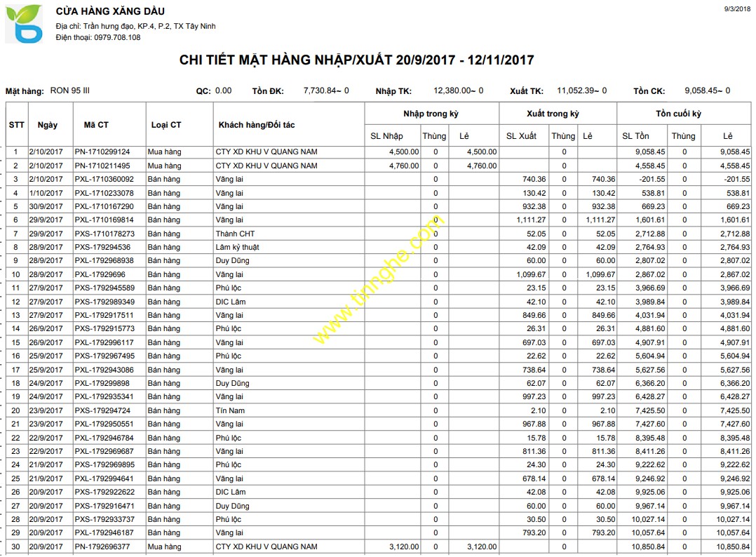
Task: Click the Khách hàng/Đối tác column header
Action: (257, 125)
